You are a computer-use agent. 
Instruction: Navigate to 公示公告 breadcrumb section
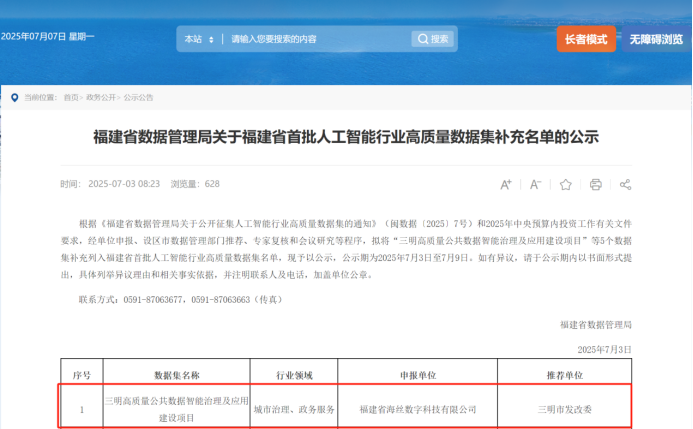(139, 98)
